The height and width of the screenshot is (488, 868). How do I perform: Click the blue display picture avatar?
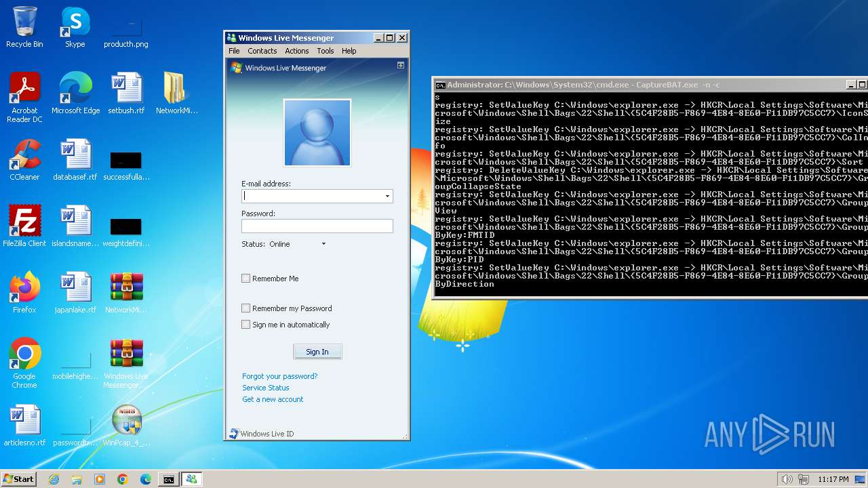click(317, 132)
